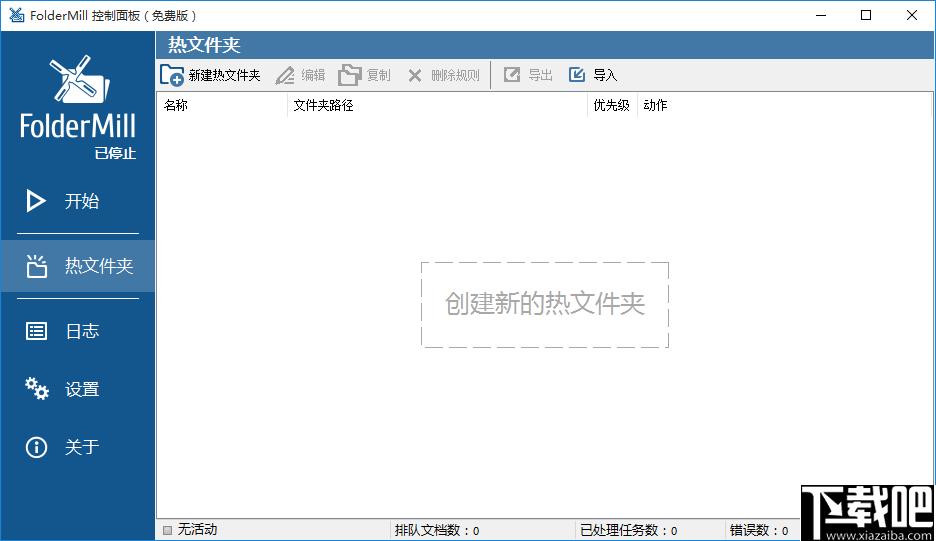Screen dimensions: 936x541
Task: Click the 关于 info circle icon
Action: (x=36, y=447)
